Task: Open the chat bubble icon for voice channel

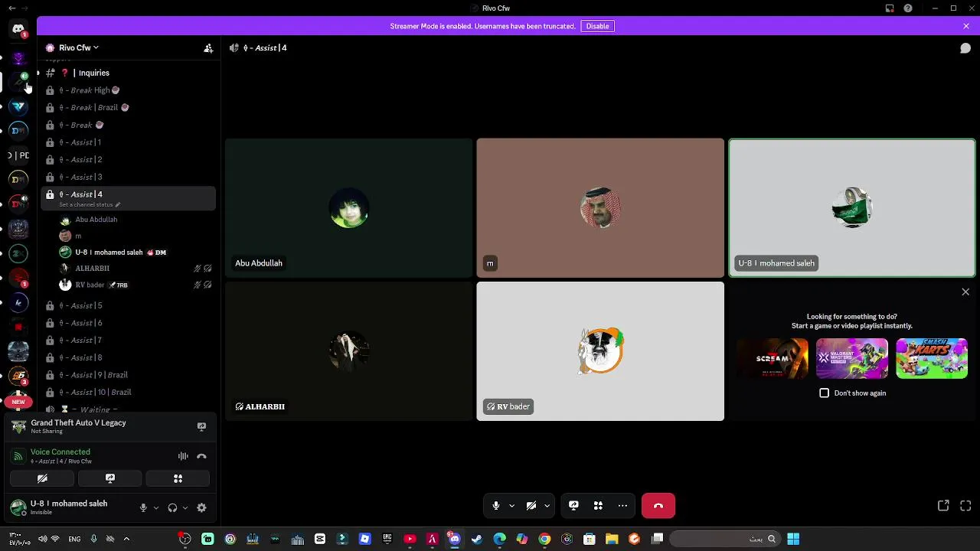Action: tap(965, 47)
